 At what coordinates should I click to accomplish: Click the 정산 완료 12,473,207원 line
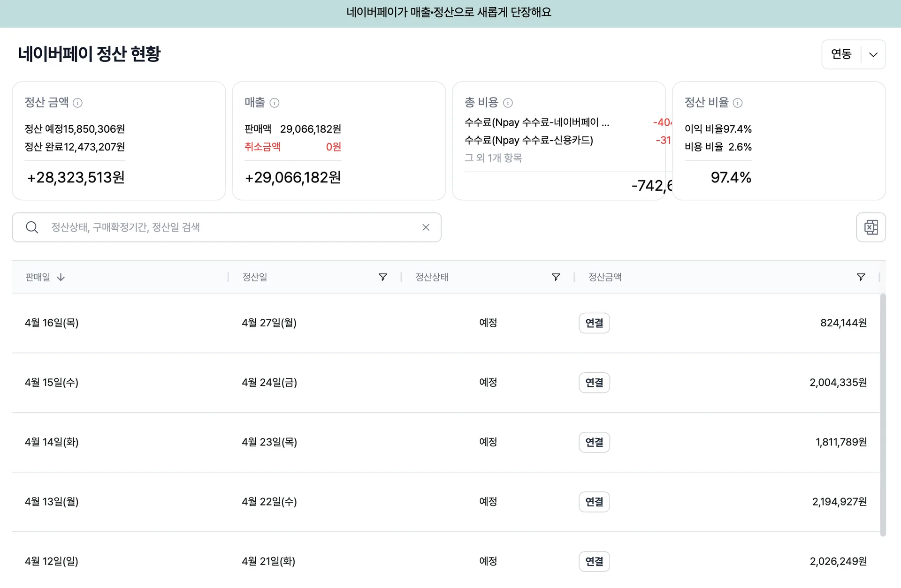[x=75, y=147]
